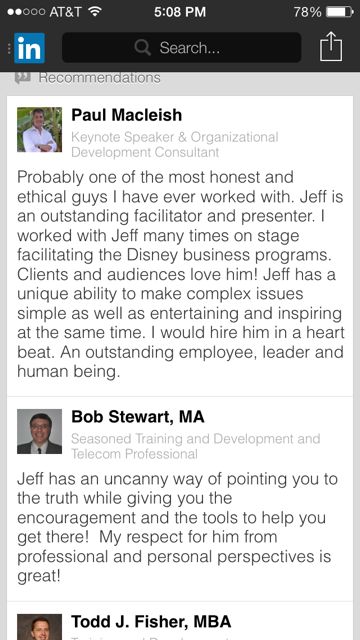Viewport: 360px width, 640px height.
Task: Focus the Search... input field
Action: (x=182, y=48)
